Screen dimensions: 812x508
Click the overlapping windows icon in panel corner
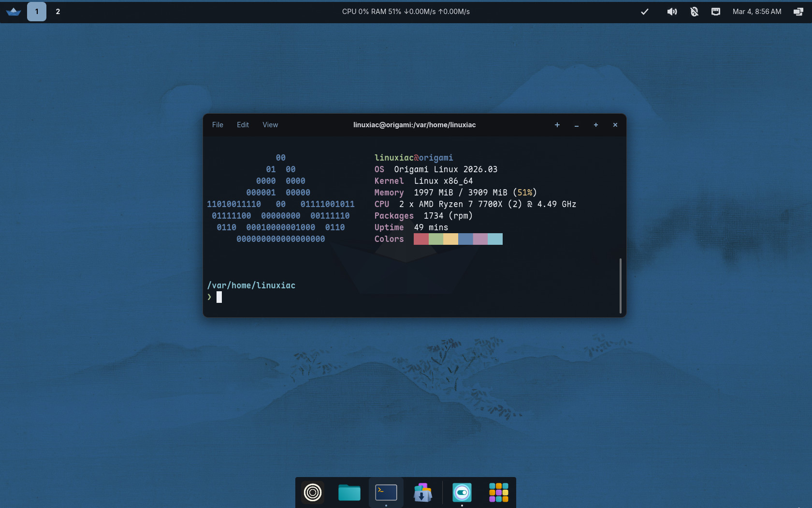tap(798, 12)
